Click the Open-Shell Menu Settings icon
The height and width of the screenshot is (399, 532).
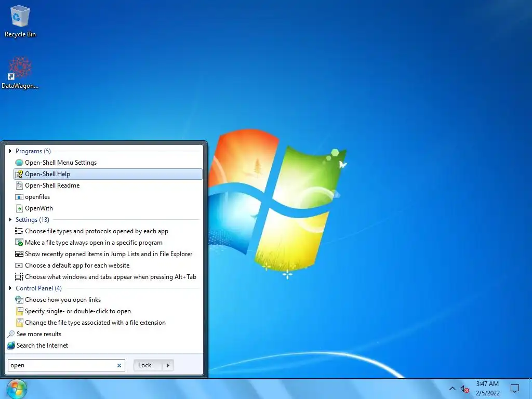(x=19, y=163)
